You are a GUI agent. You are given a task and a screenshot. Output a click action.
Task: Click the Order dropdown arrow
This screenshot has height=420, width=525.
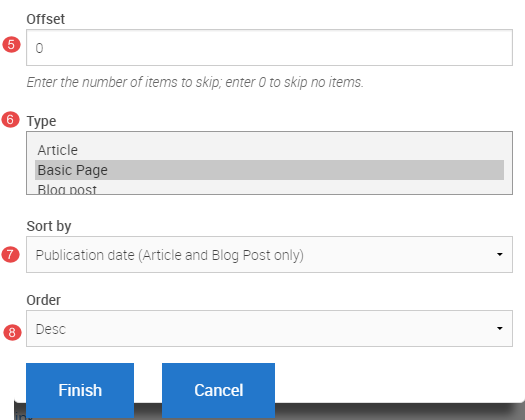(500, 329)
